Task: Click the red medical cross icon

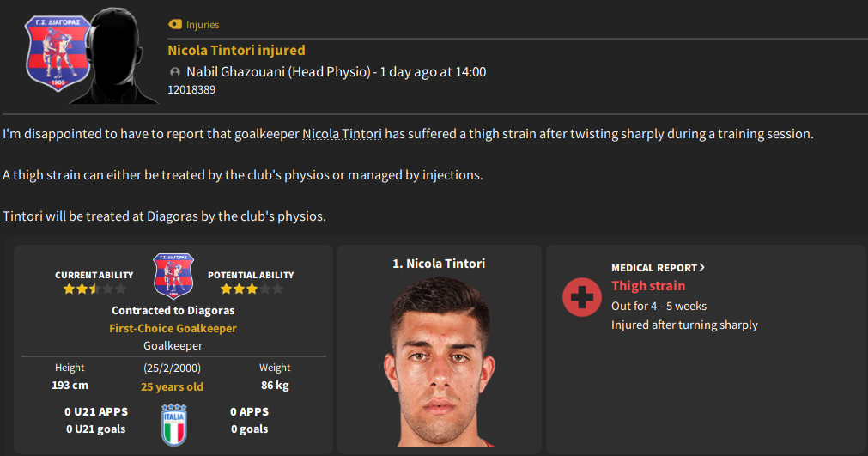Action: pos(582,297)
